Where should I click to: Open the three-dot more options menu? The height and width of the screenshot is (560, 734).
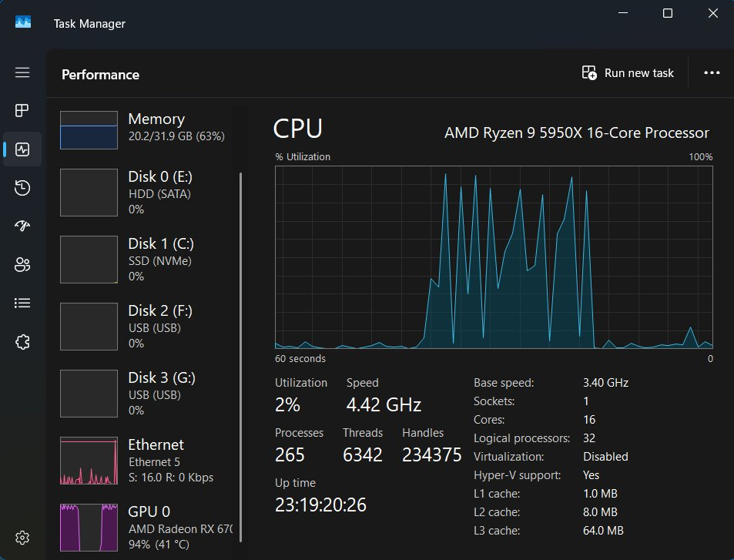(x=712, y=73)
